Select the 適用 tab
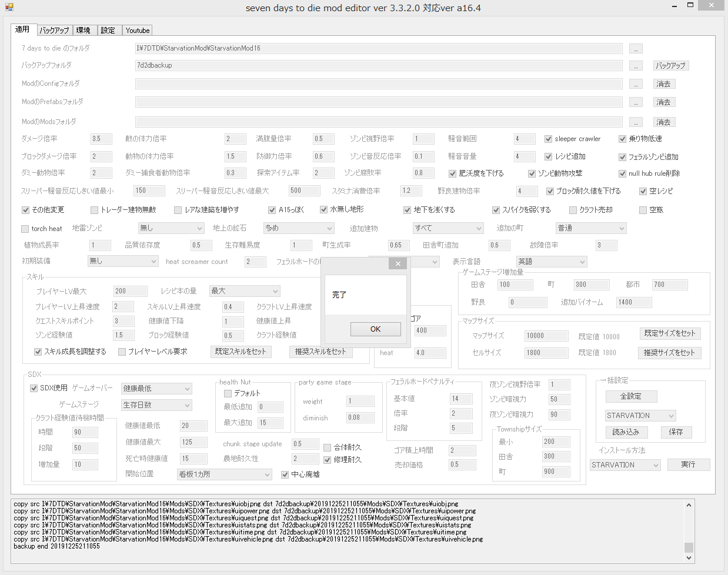728x575 pixels. pyautogui.click(x=23, y=29)
